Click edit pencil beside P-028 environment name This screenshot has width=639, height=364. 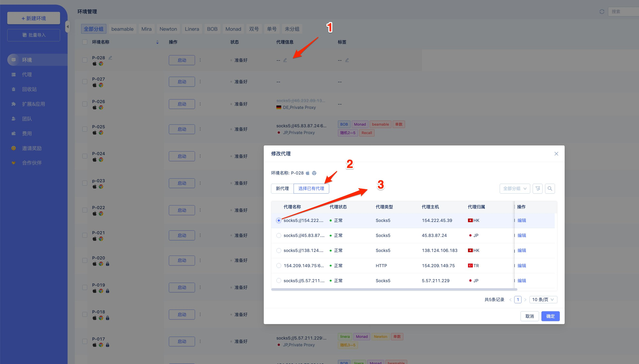click(x=110, y=58)
